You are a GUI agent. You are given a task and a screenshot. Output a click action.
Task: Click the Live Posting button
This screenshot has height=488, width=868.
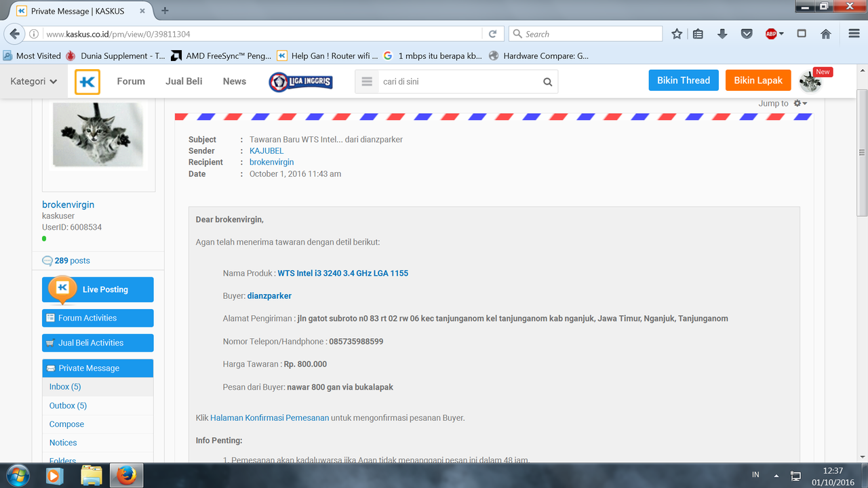point(98,289)
